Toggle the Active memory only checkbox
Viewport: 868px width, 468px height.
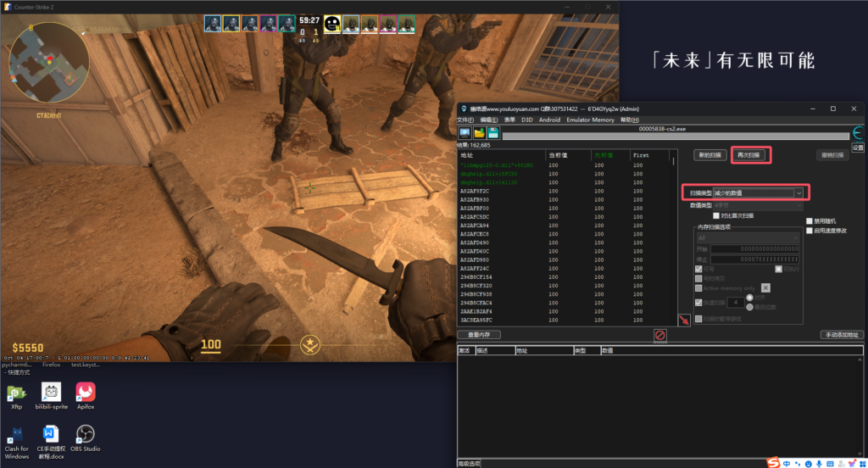tap(698, 288)
